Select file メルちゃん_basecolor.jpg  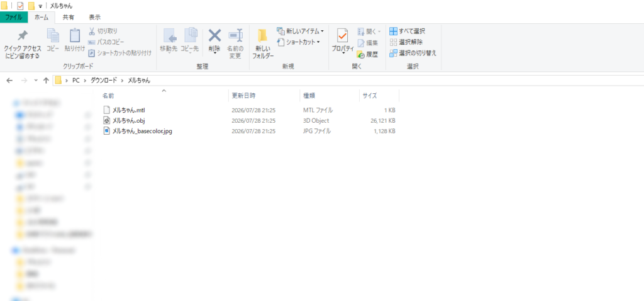coord(142,131)
